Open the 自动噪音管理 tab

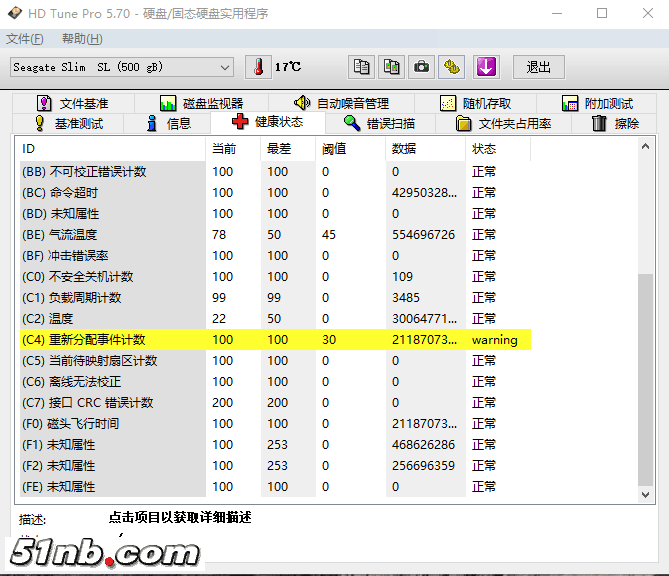pyautogui.click(x=341, y=103)
